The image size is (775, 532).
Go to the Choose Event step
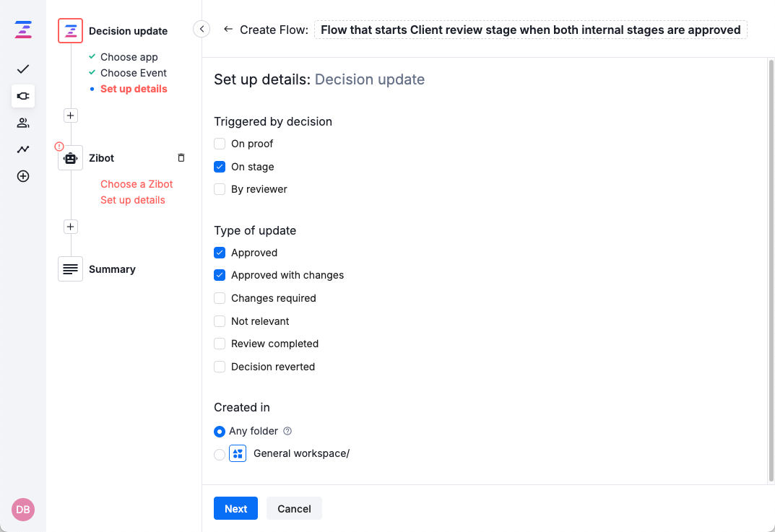click(x=134, y=73)
